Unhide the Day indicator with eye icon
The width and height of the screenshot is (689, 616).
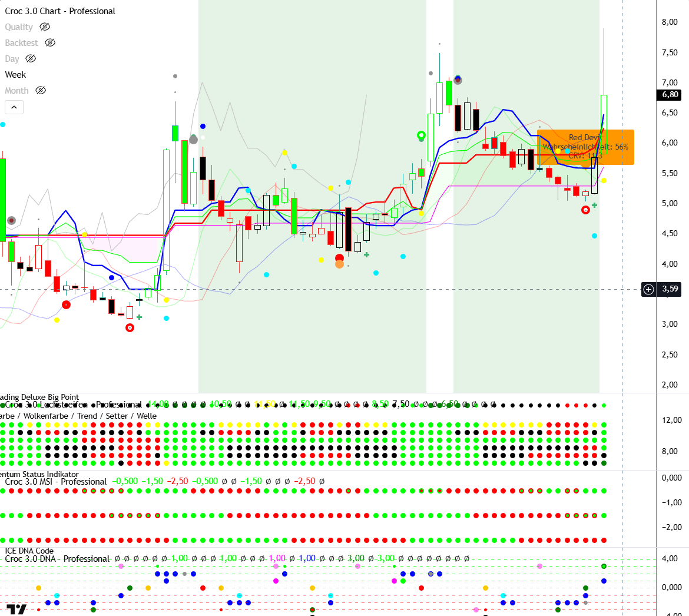[x=31, y=59]
